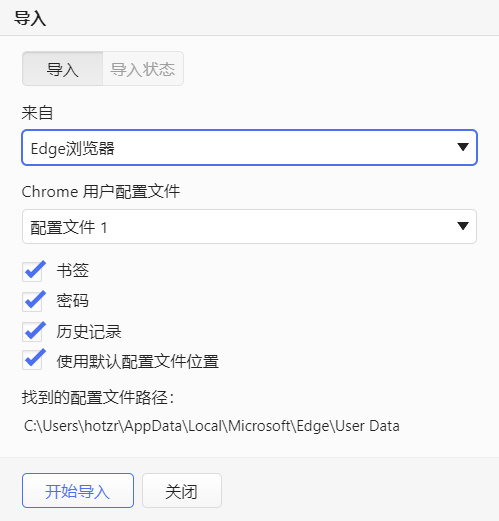Open the 配置文件 1 profile dropdown
499x521 pixels.
point(249,227)
